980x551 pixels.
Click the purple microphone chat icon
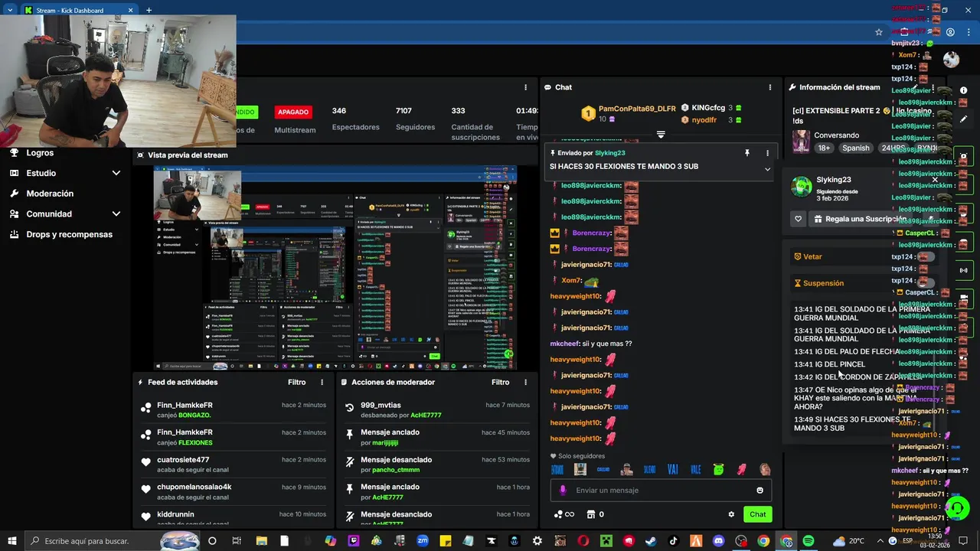click(x=563, y=491)
